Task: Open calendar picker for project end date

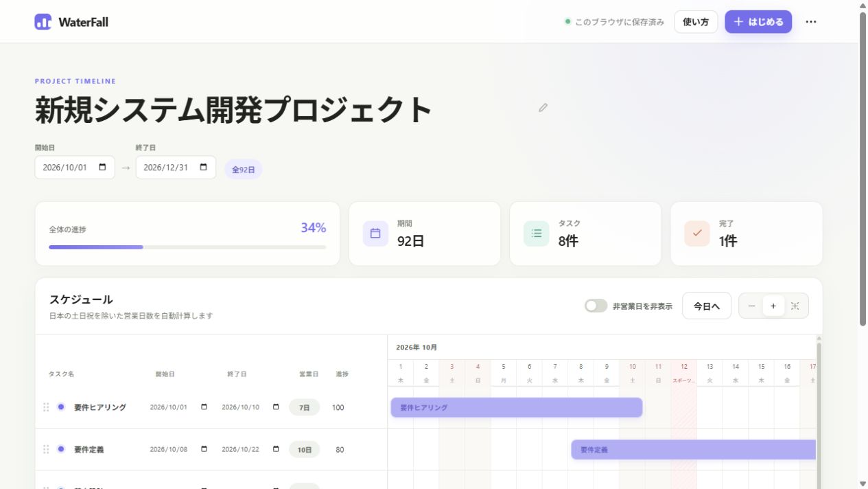Action: pyautogui.click(x=203, y=167)
